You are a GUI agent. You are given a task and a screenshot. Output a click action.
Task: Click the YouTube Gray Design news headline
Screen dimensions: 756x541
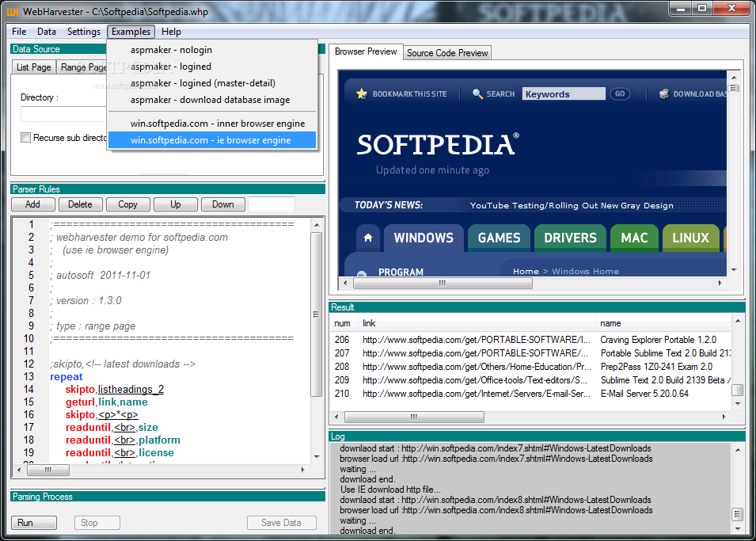[x=572, y=206]
